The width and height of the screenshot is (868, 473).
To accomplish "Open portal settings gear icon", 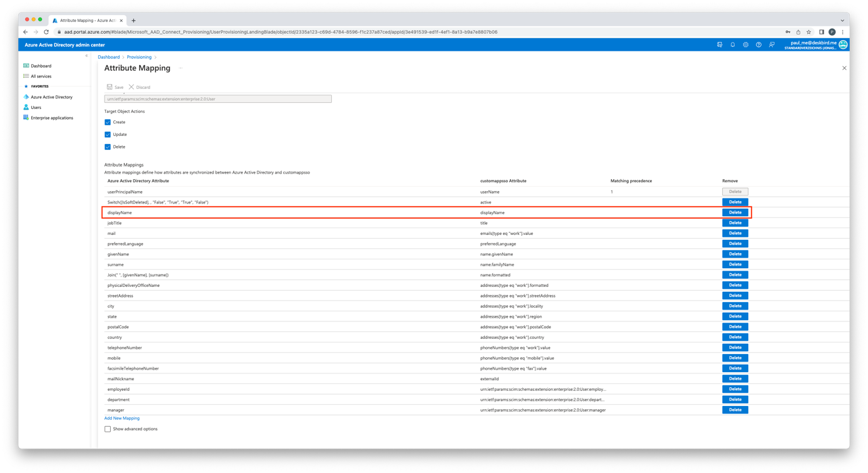I will click(745, 45).
